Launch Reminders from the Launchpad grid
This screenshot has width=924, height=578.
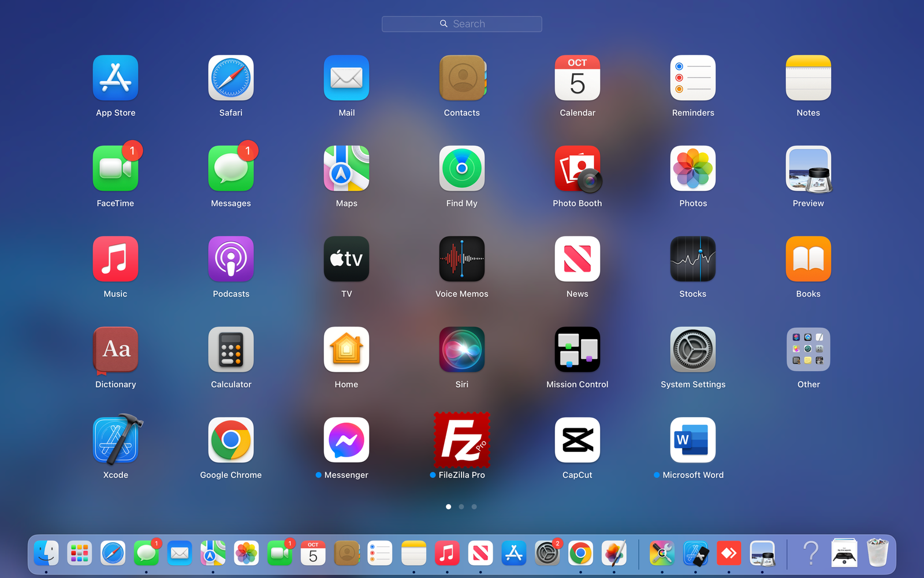(693, 78)
